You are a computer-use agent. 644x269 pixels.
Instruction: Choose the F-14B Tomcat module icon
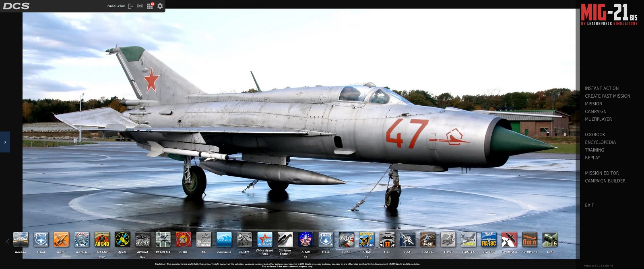click(305, 240)
